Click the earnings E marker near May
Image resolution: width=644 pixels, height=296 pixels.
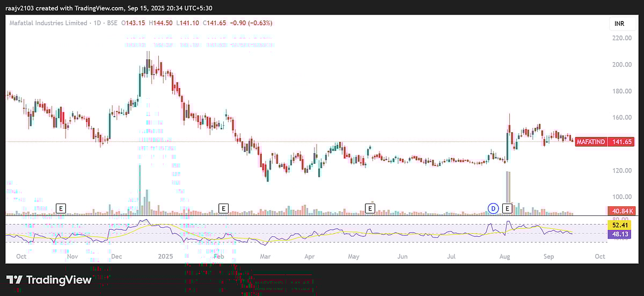pyautogui.click(x=370, y=208)
